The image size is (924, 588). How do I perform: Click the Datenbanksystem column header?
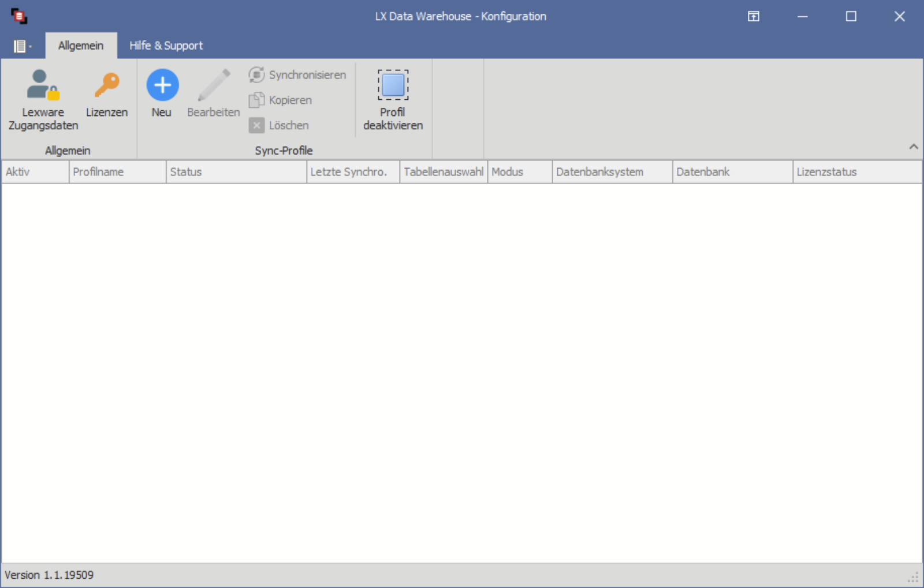click(612, 172)
